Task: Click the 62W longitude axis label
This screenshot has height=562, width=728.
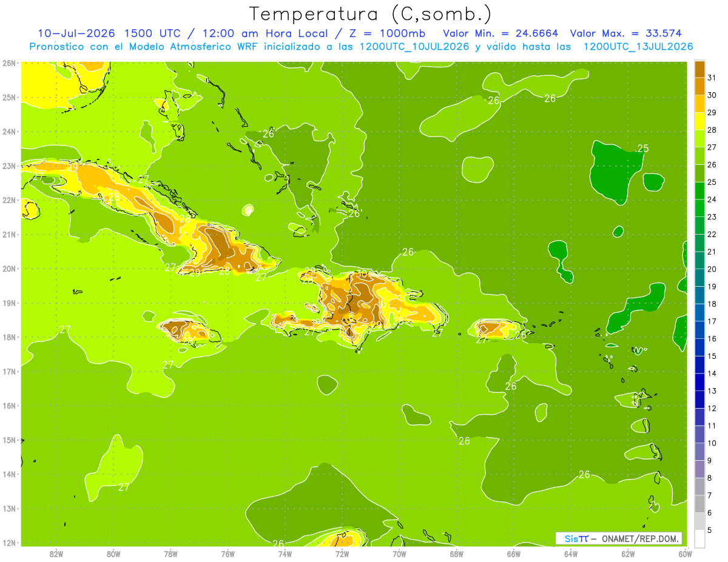Action: [x=628, y=554]
